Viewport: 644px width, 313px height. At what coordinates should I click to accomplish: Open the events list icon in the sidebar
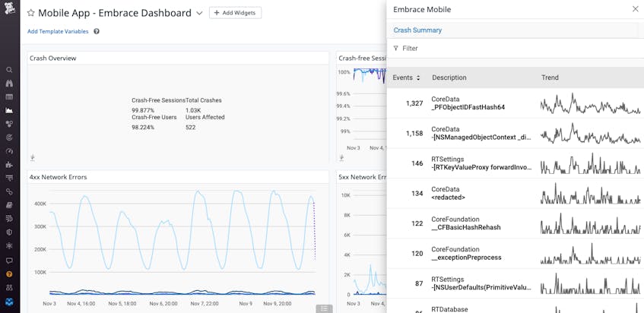(x=9, y=96)
